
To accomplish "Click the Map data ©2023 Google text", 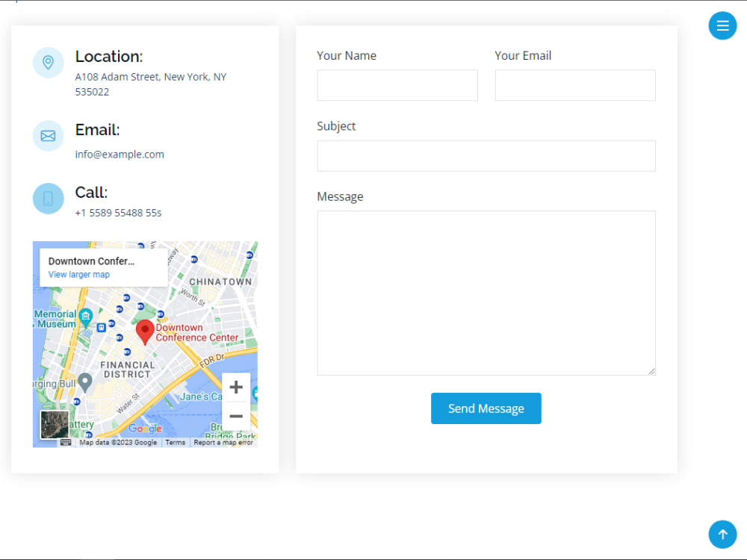I will pos(118,442).
